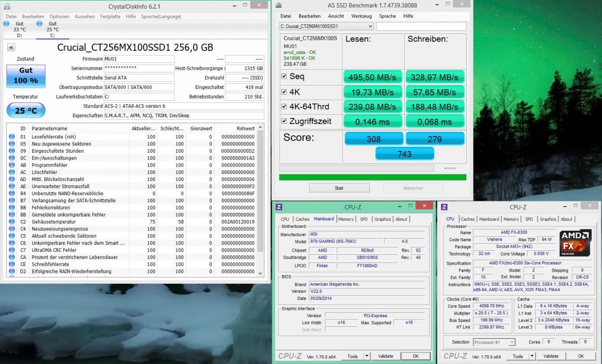Click the status dot for Neu zugewiesene Sektoren
This screenshot has width=602, height=364.
click(12, 144)
